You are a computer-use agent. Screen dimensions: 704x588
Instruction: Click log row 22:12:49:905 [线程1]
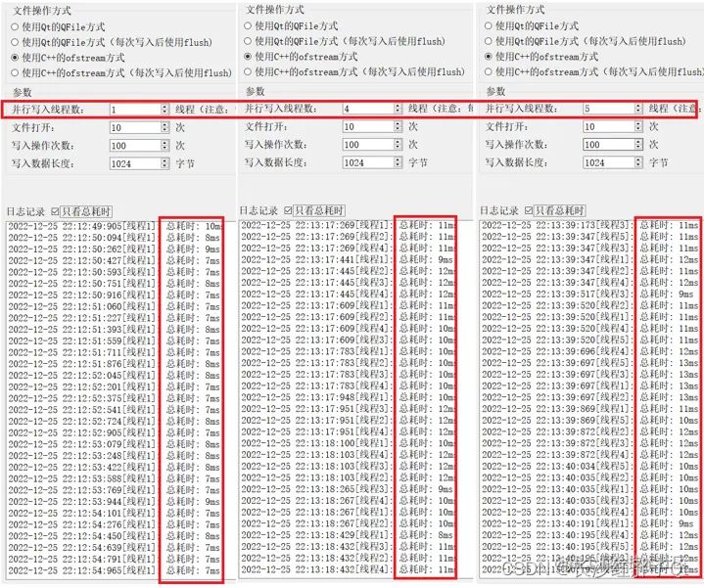(115, 226)
